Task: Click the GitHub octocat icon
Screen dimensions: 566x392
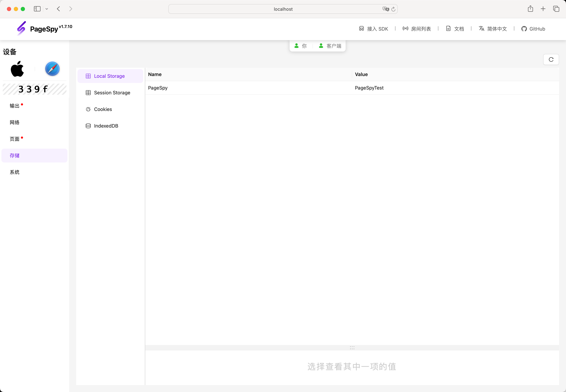Action: [x=524, y=29]
